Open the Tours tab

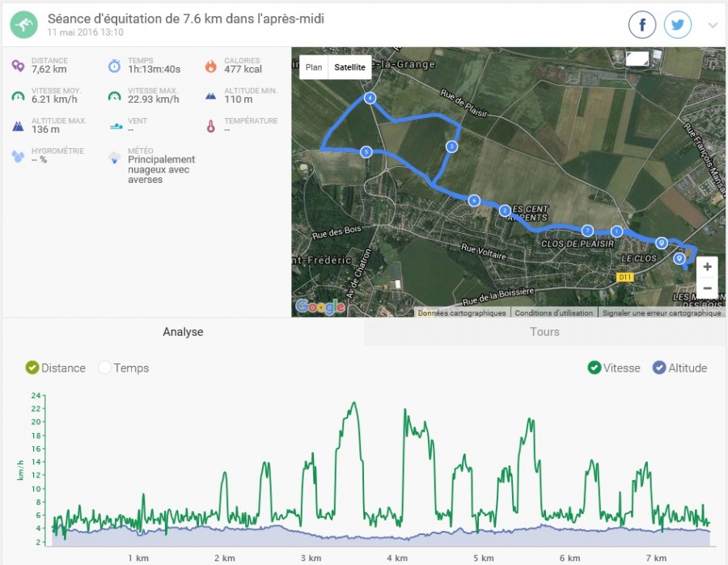544,332
